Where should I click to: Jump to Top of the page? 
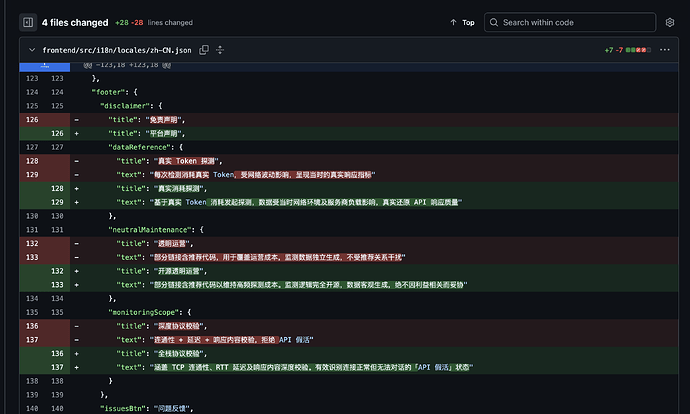[462, 22]
